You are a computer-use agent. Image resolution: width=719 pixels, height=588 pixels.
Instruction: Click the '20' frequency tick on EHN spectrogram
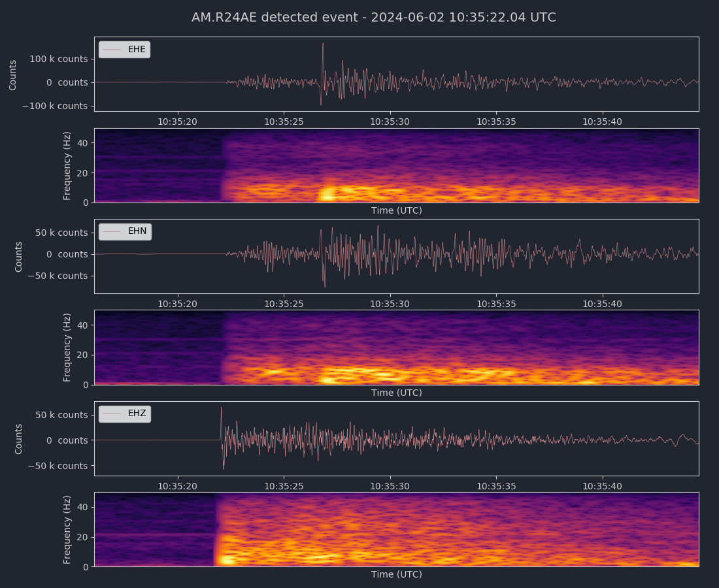click(x=82, y=355)
